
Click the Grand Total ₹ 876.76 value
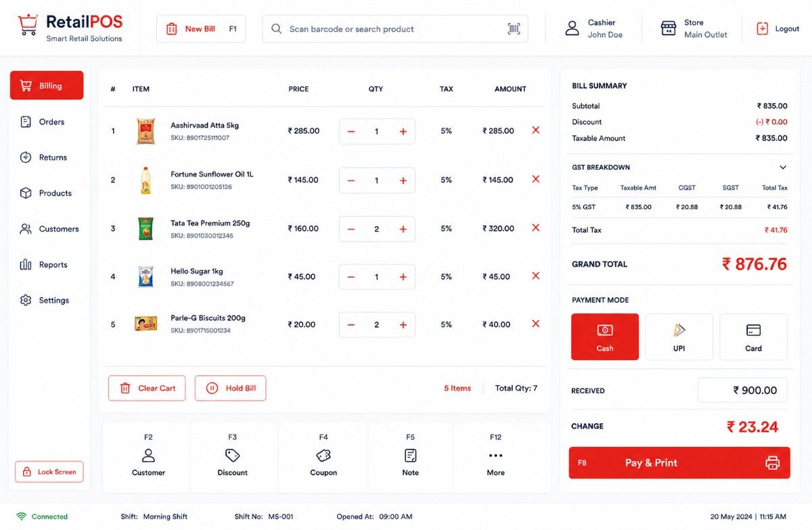[754, 264]
